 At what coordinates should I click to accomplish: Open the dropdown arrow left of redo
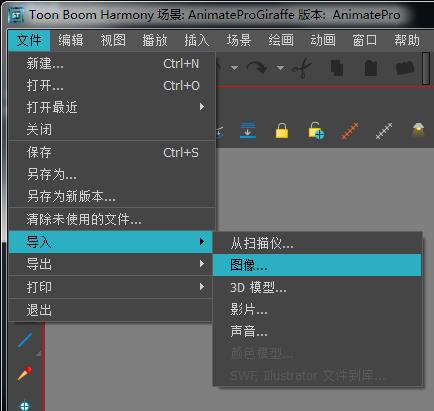(x=235, y=68)
